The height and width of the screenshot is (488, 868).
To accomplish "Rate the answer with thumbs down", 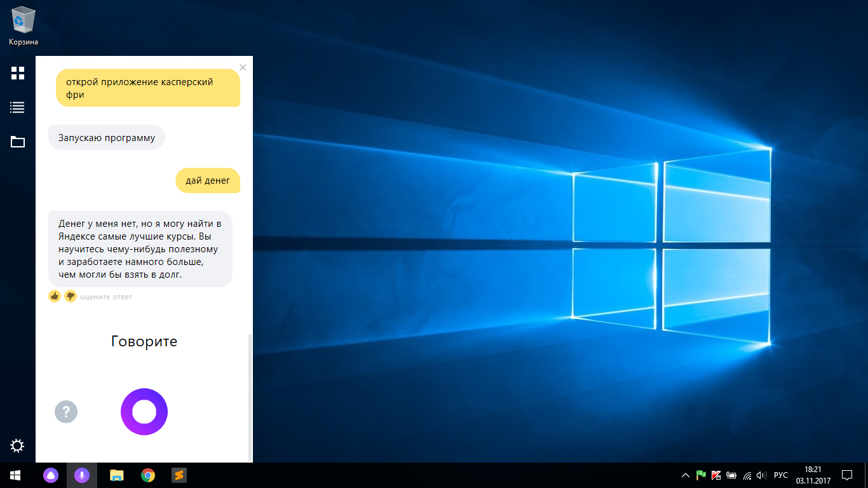I will tap(70, 296).
